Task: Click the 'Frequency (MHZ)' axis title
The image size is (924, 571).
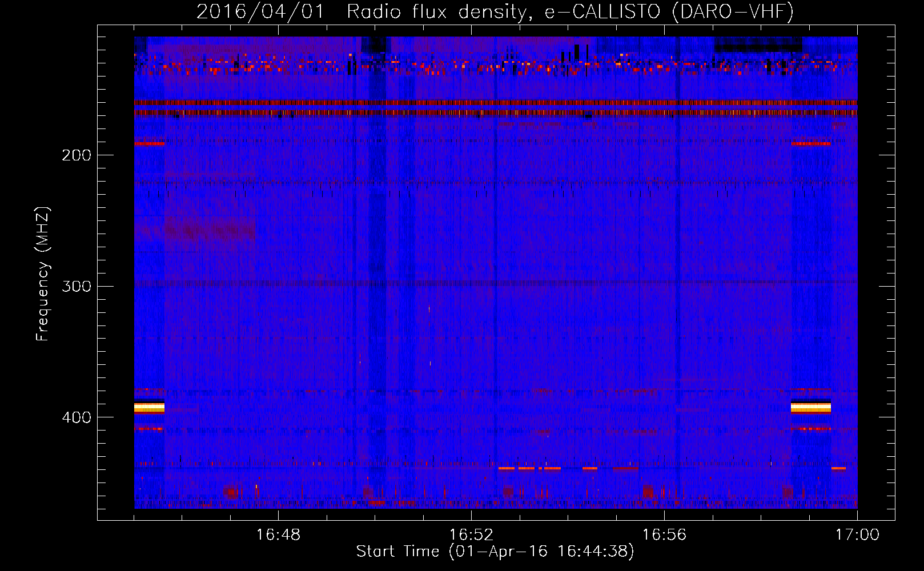Action: 43,274
